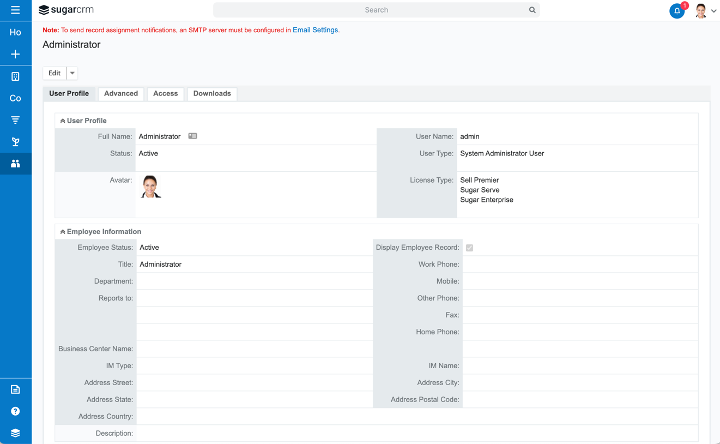The height and width of the screenshot is (444, 720).
Task: Switch to the Advanced tab
Action: (x=121, y=94)
